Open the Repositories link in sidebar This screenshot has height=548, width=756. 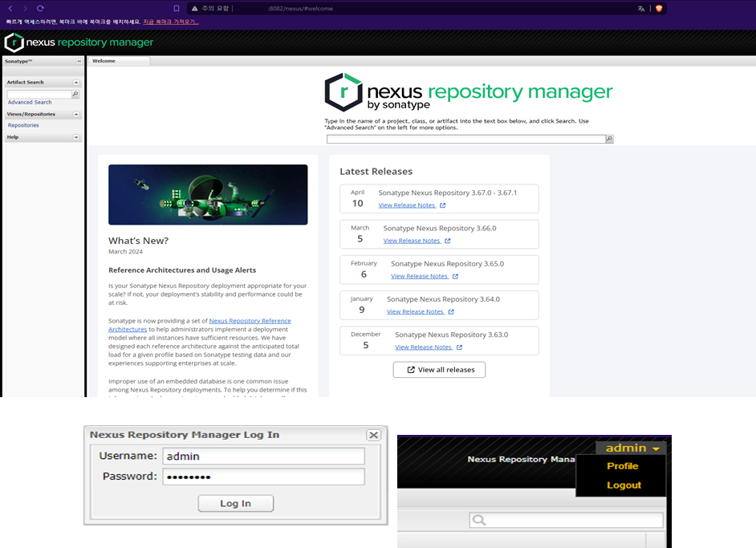pyautogui.click(x=23, y=125)
